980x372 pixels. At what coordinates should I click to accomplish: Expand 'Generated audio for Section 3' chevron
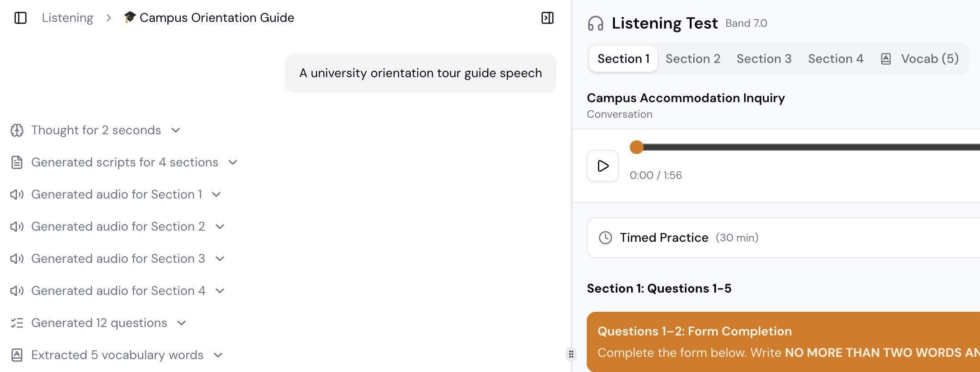pos(220,259)
